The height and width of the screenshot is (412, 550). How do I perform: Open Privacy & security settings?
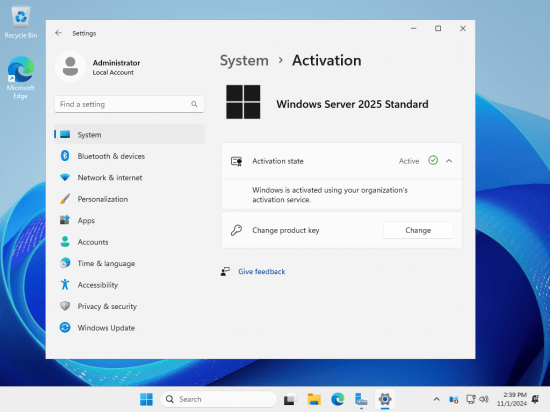click(x=129, y=306)
